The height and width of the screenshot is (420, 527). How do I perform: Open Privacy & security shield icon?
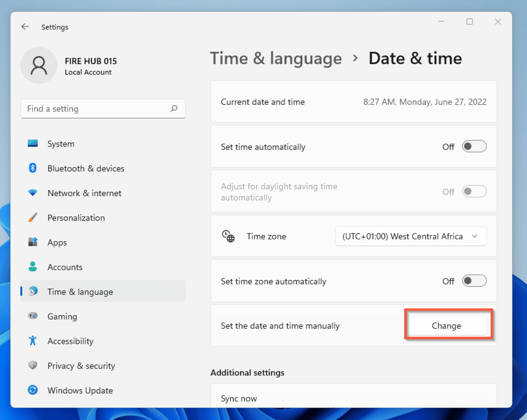[x=33, y=365]
